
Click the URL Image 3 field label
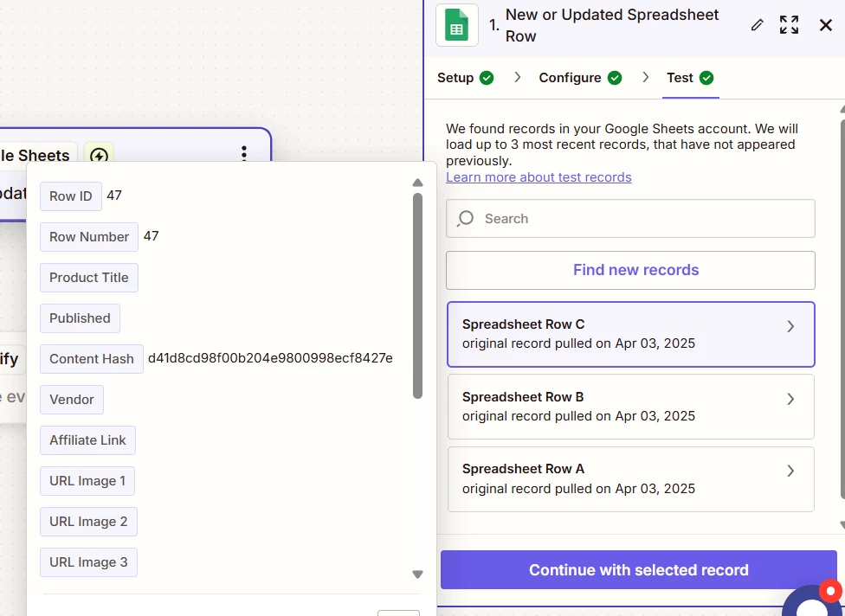click(x=88, y=562)
